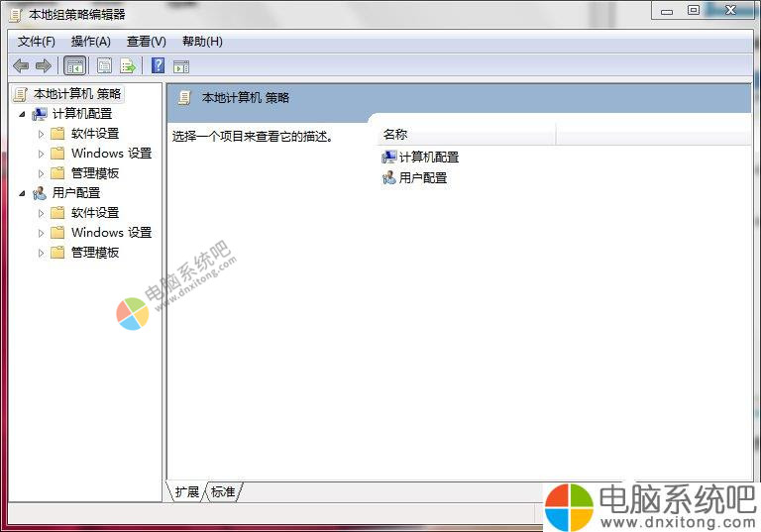Toggle the show/hide console tree icon
The image size is (761, 532).
[74, 66]
